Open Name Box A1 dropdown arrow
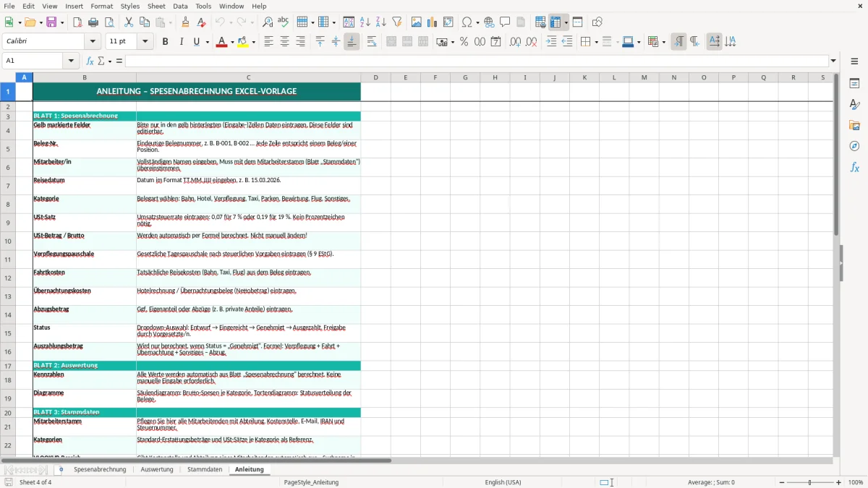This screenshot has height=488, width=868. (x=72, y=61)
